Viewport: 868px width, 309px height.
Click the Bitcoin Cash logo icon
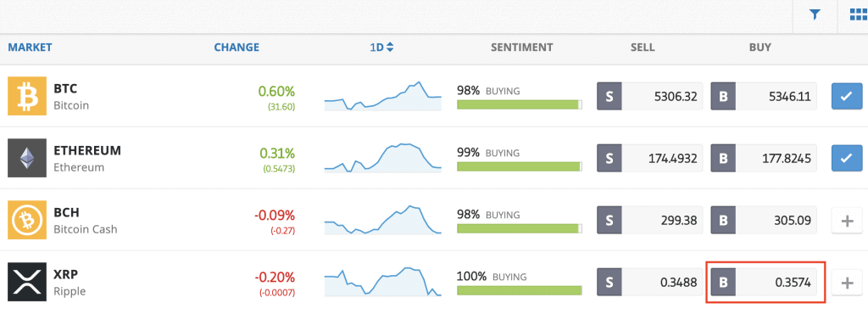[x=26, y=220]
